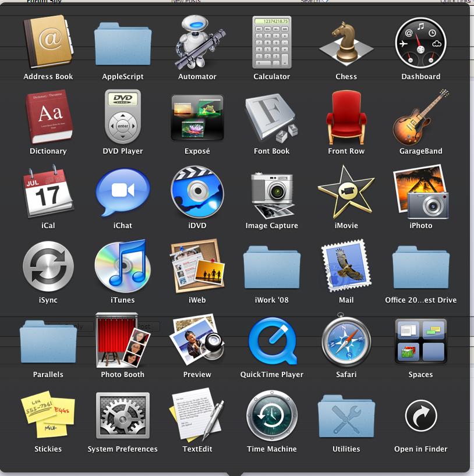The width and height of the screenshot is (474, 476).
Task: Open the AppleScript folder
Action: pyautogui.click(x=123, y=44)
